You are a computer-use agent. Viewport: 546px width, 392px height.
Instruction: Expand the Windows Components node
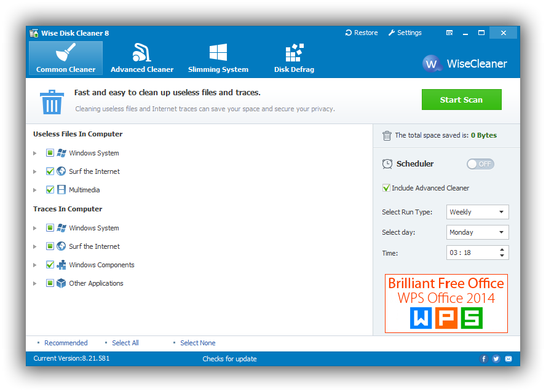coord(35,265)
